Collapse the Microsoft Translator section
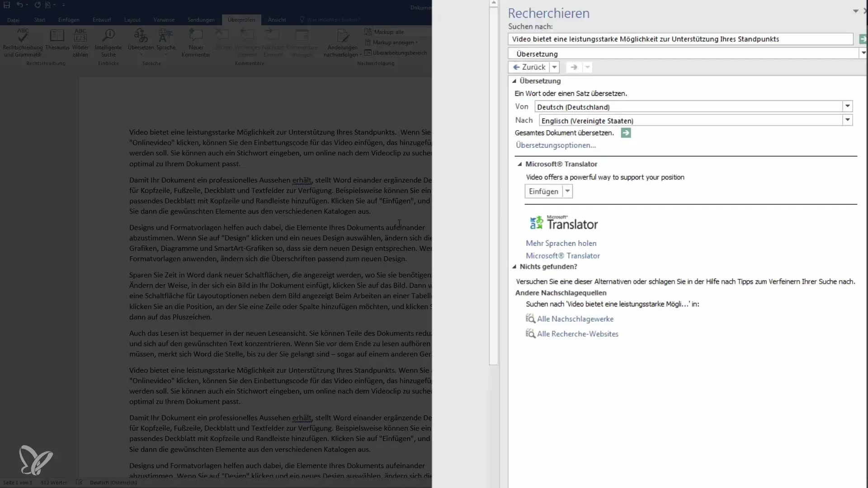The width and height of the screenshot is (868, 488). coord(519,164)
